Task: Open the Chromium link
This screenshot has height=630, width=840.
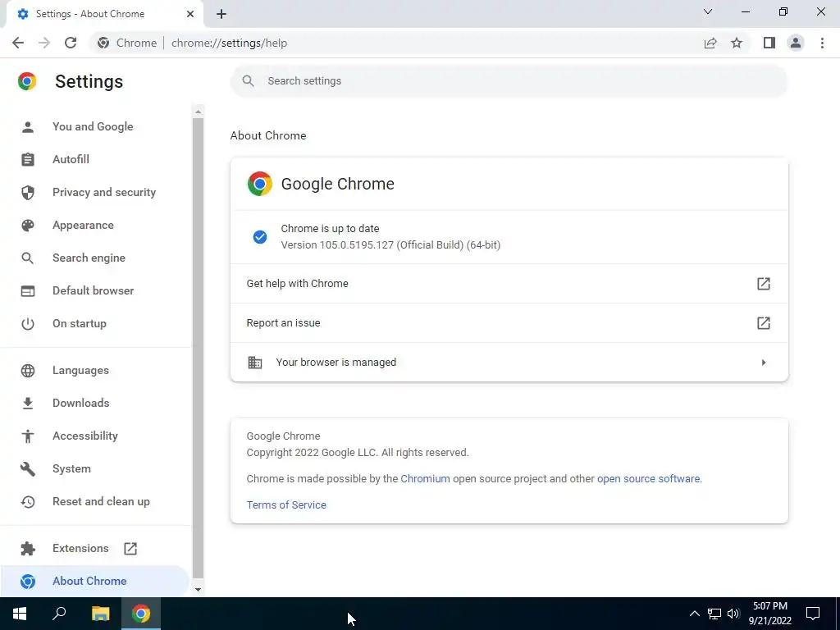Action: click(426, 479)
